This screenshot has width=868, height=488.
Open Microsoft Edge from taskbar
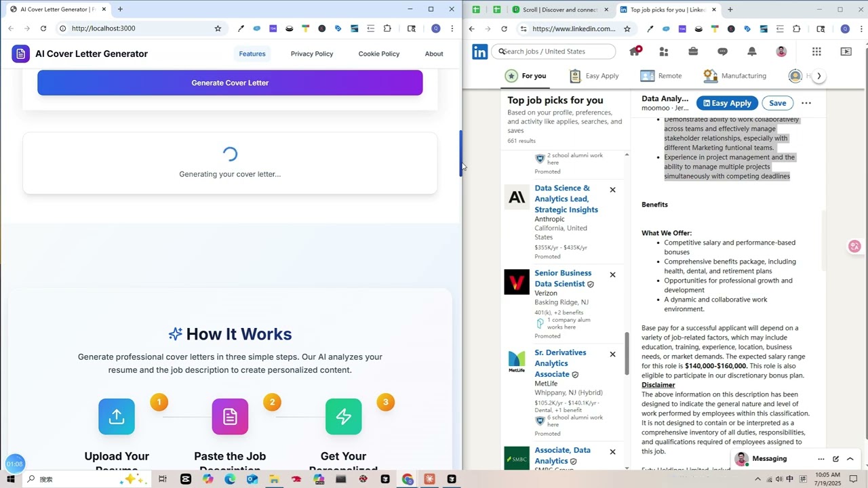(x=230, y=479)
